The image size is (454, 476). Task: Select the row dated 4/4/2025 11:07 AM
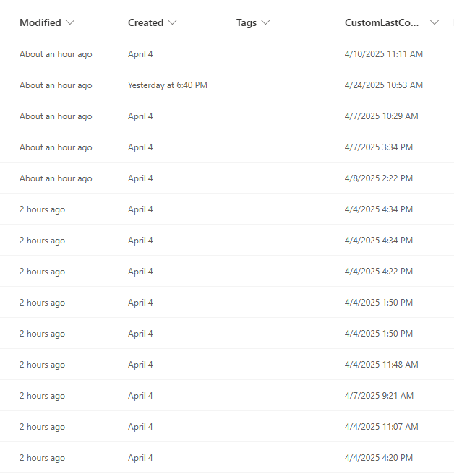tap(381, 427)
